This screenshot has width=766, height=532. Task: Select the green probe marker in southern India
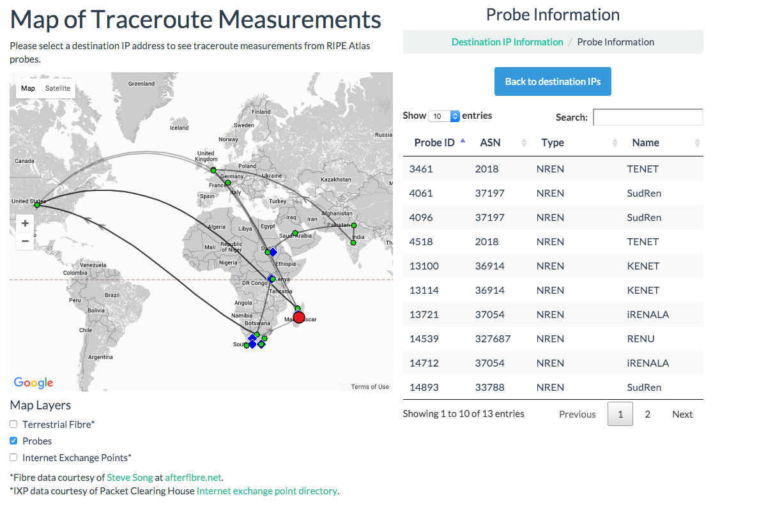(x=353, y=243)
